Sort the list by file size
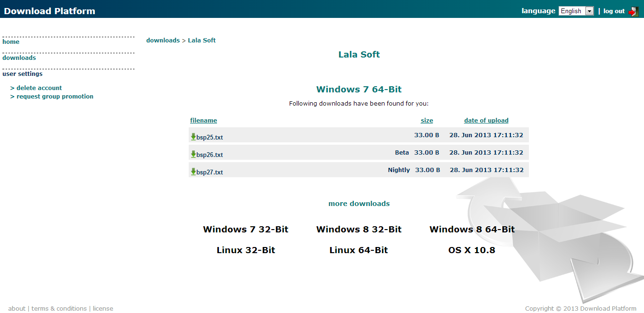 427,120
